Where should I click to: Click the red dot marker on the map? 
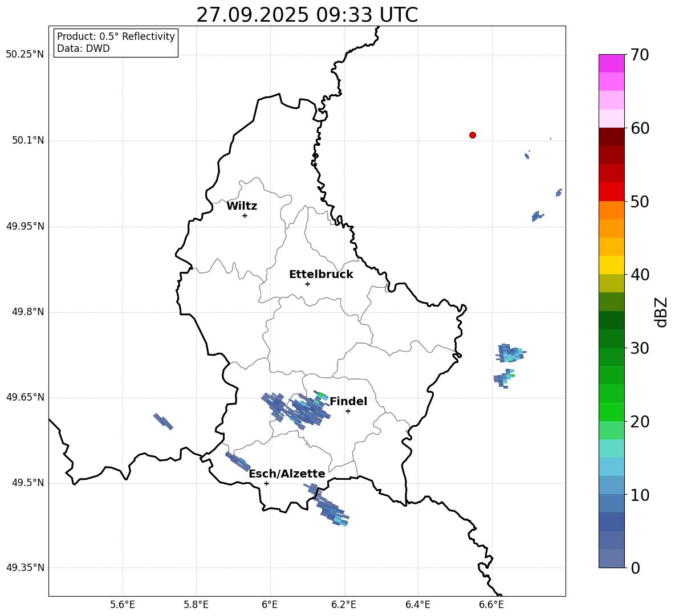click(473, 135)
